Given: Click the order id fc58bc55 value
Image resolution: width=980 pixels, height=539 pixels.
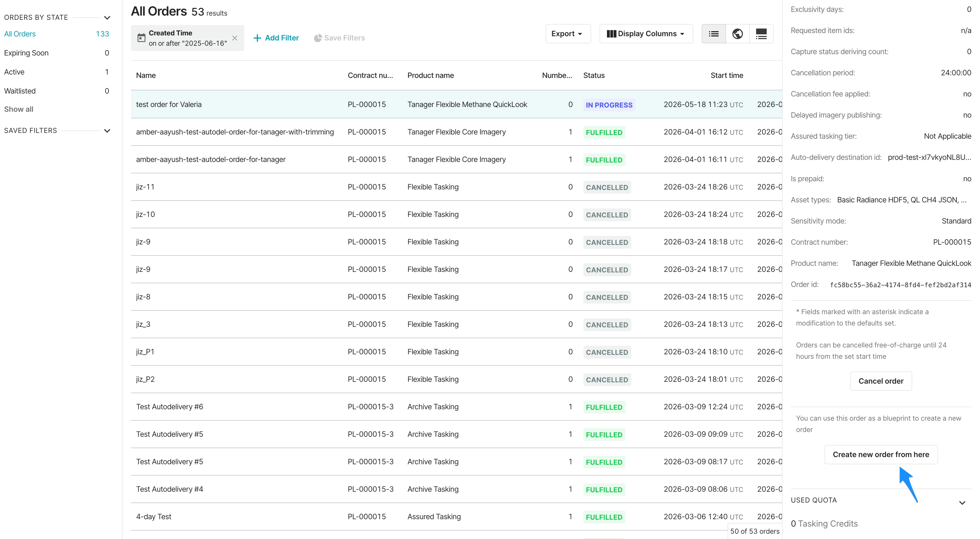Looking at the screenshot, I should coord(900,285).
